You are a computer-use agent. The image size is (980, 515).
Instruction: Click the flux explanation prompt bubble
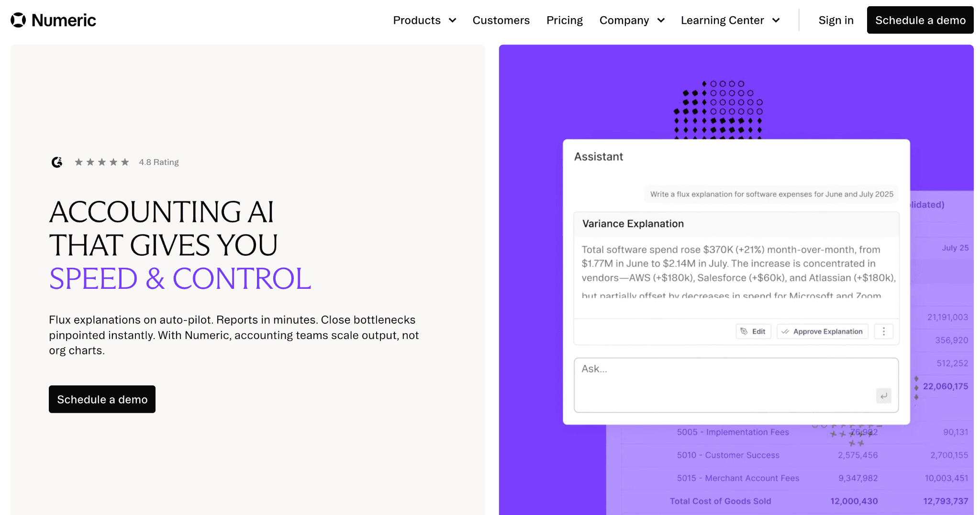click(771, 194)
